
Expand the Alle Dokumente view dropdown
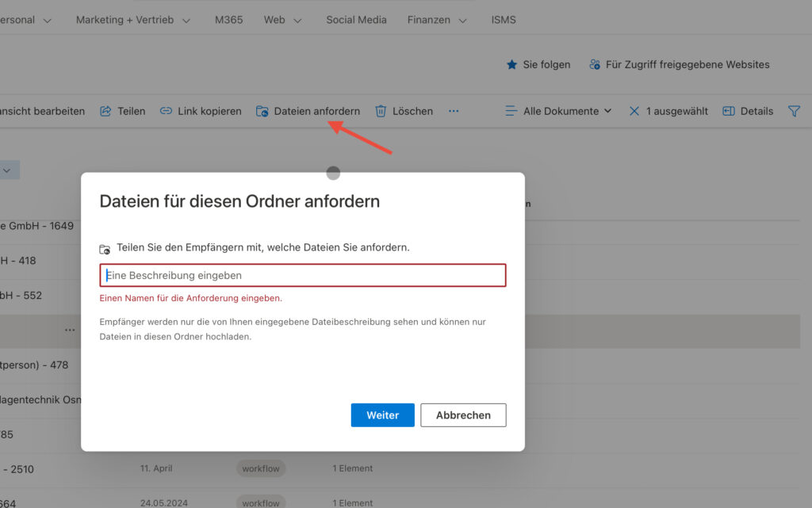click(x=559, y=112)
